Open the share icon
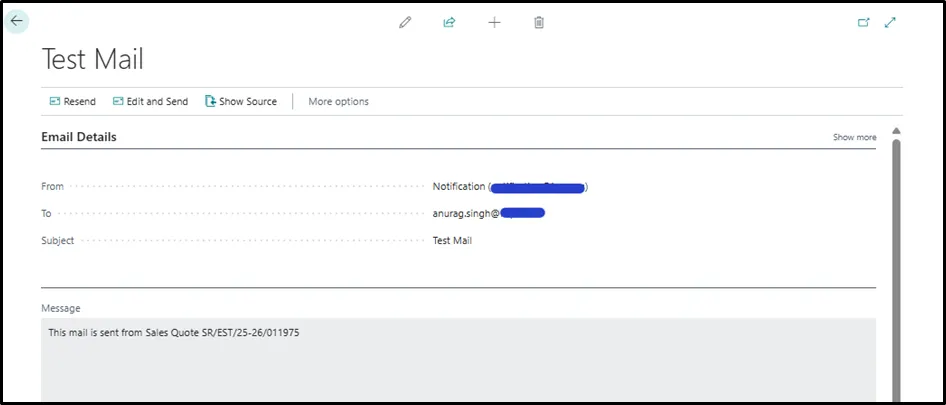Screen dimensions: 946x405 (449, 22)
